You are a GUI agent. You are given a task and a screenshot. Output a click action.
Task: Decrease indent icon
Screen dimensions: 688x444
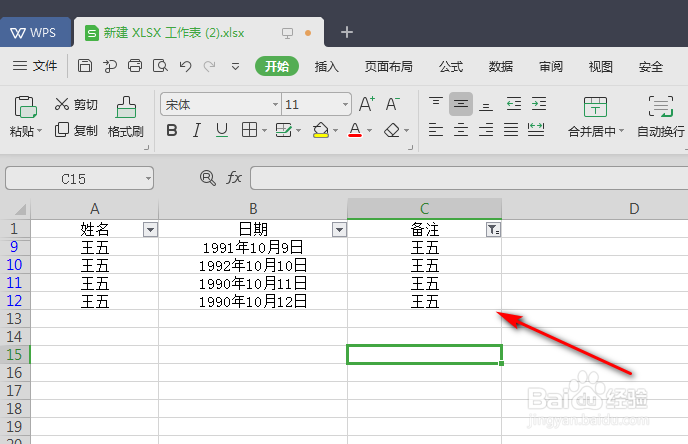pos(513,104)
